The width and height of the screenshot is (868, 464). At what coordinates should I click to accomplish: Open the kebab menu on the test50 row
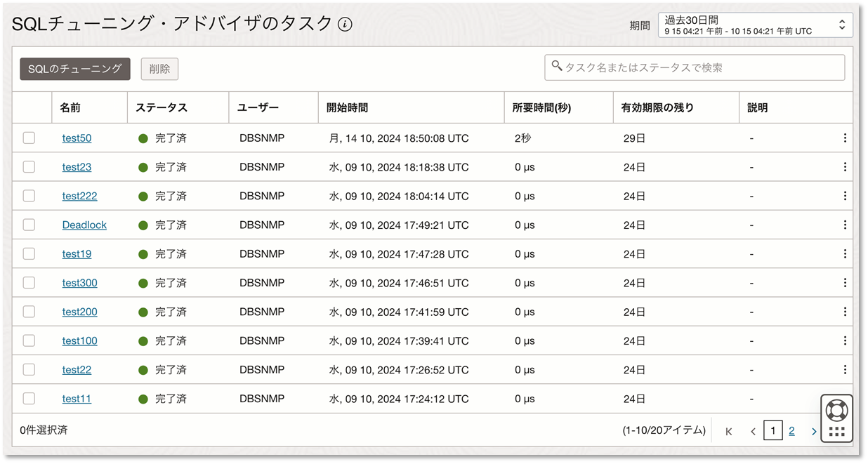coord(845,138)
